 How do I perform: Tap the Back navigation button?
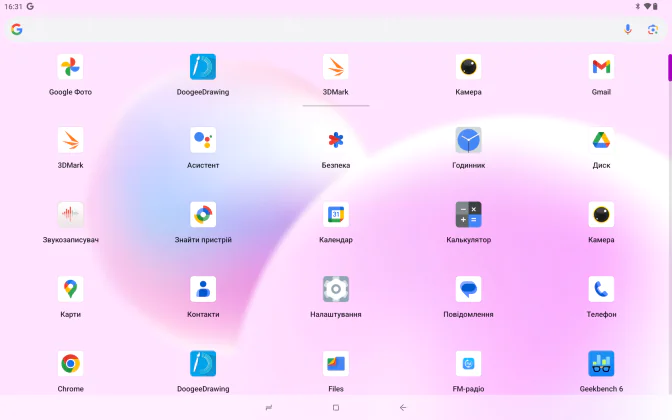(403, 408)
